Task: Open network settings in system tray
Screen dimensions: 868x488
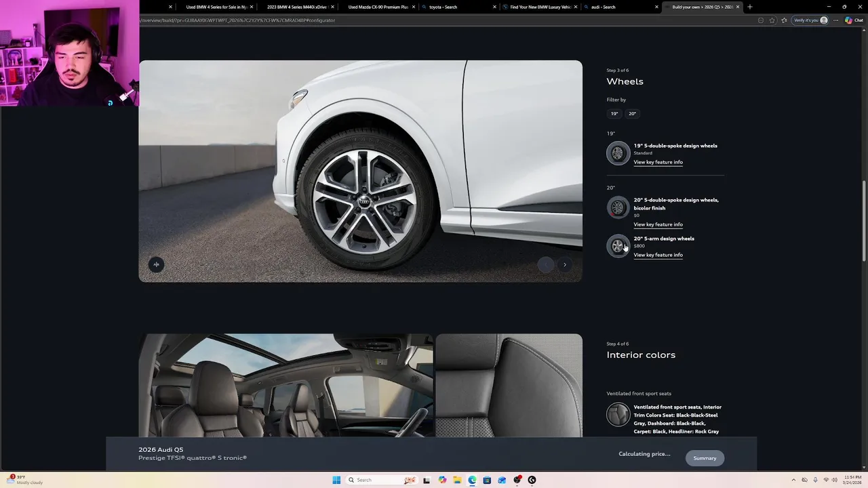Action: click(x=825, y=480)
